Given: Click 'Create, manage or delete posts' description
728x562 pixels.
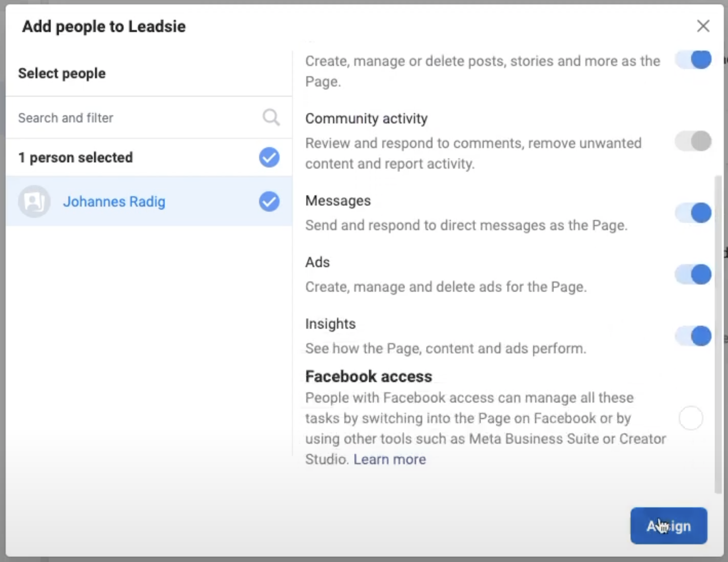Looking at the screenshot, I should tap(483, 71).
